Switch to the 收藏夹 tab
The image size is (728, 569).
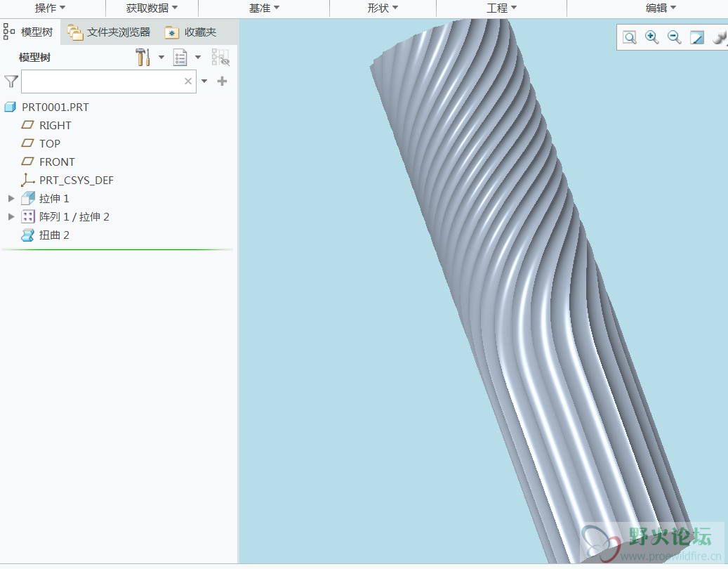[x=191, y=32]
